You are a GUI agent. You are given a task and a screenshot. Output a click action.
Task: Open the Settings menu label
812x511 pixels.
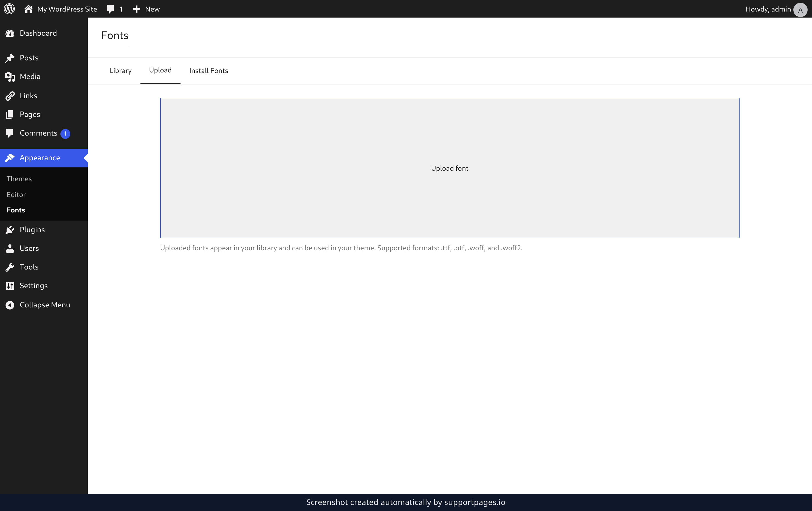[x=33, y=286]
